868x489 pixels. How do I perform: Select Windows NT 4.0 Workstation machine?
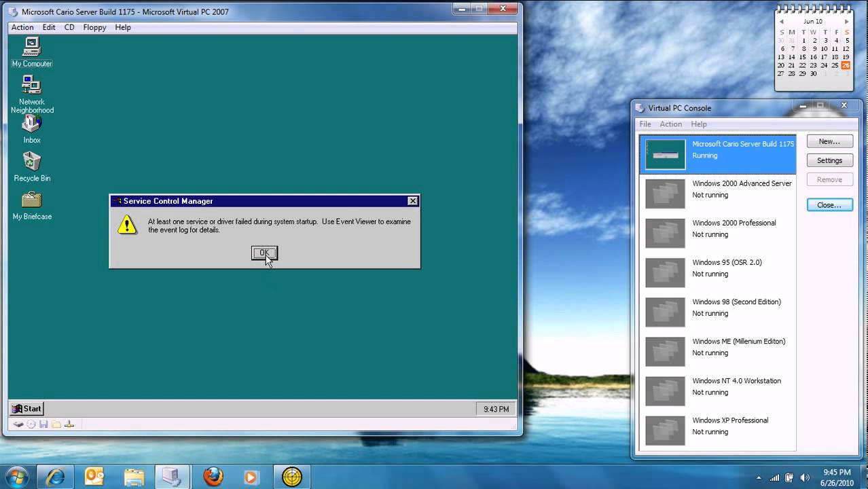pos(718,391)
